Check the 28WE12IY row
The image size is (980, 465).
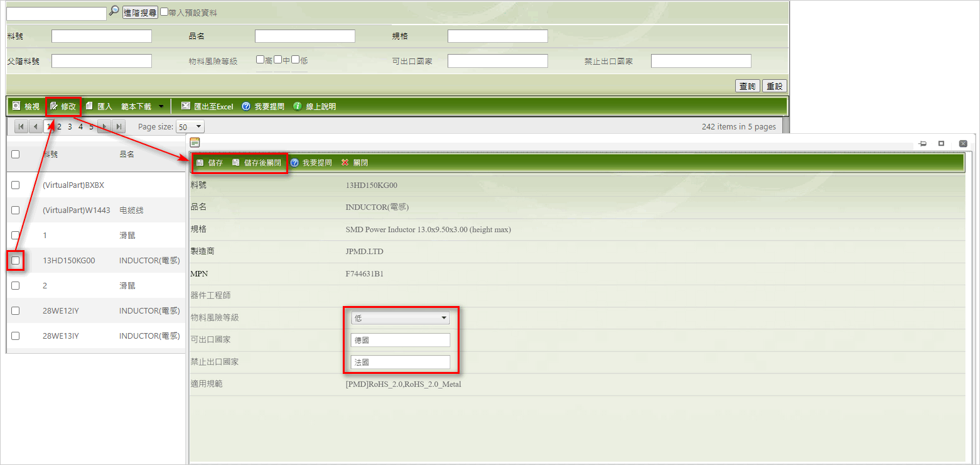[16, 310]
